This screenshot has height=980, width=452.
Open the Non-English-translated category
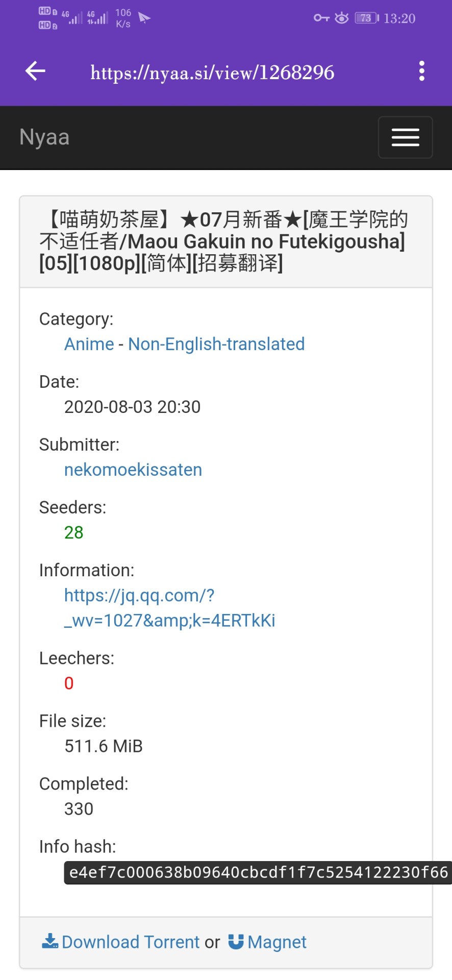click(x=217, y=345)
